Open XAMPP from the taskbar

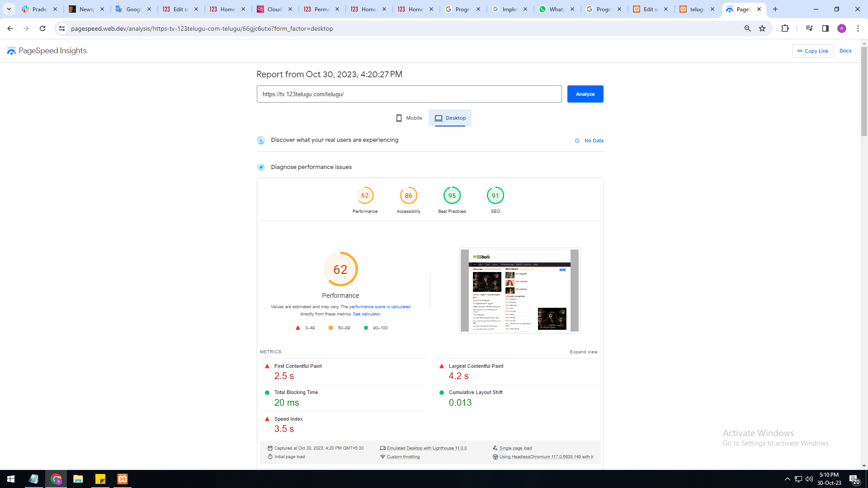coord(123,479)
